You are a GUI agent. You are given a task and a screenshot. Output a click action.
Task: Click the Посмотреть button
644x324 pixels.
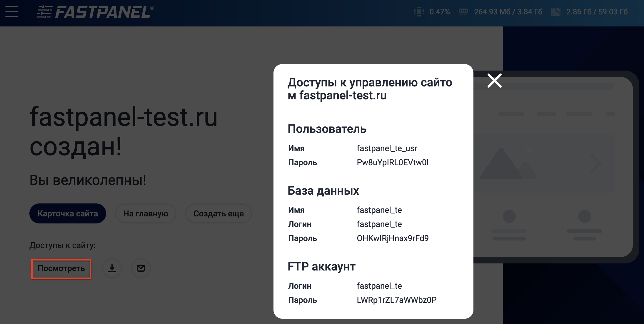[61, 269]
